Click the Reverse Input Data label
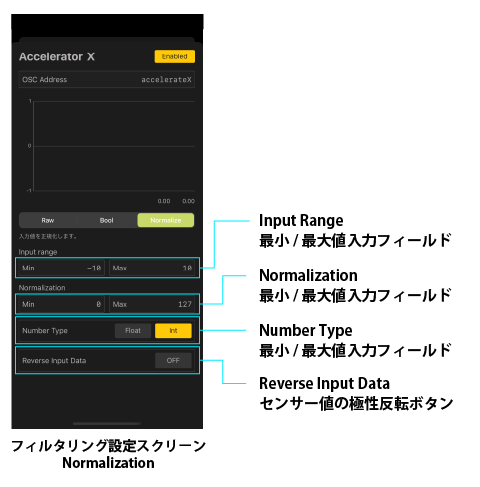 (54, 361)
